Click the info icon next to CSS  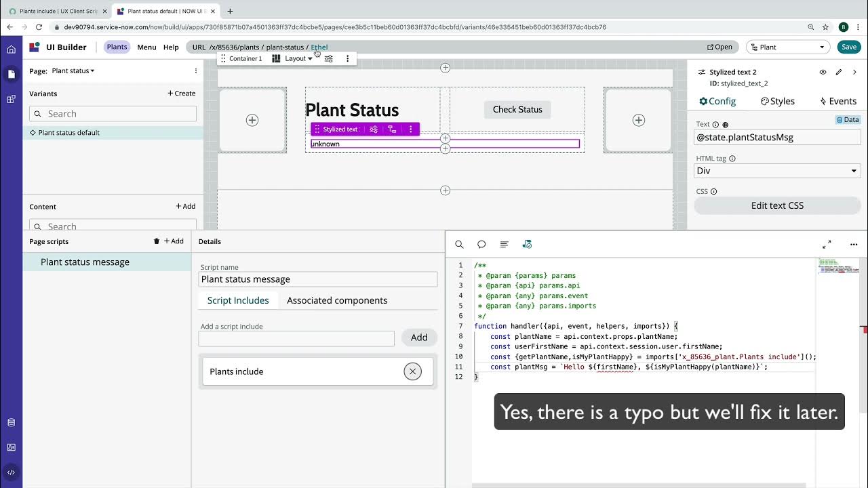tap(714, 192)
